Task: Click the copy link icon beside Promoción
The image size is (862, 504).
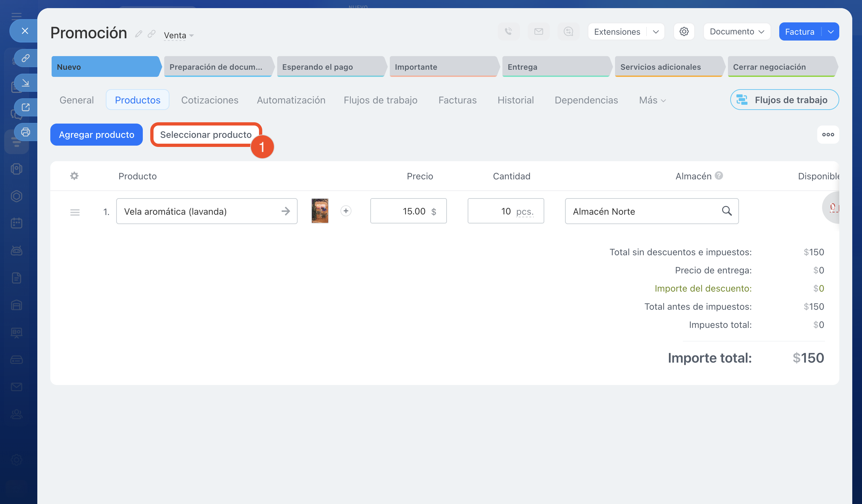Action: coord(151,33)
